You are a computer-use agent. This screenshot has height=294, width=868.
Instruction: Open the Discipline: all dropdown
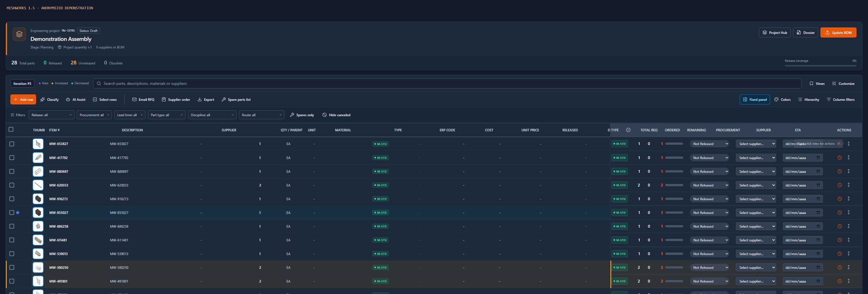pyautogui.click(x=212, y=115)
